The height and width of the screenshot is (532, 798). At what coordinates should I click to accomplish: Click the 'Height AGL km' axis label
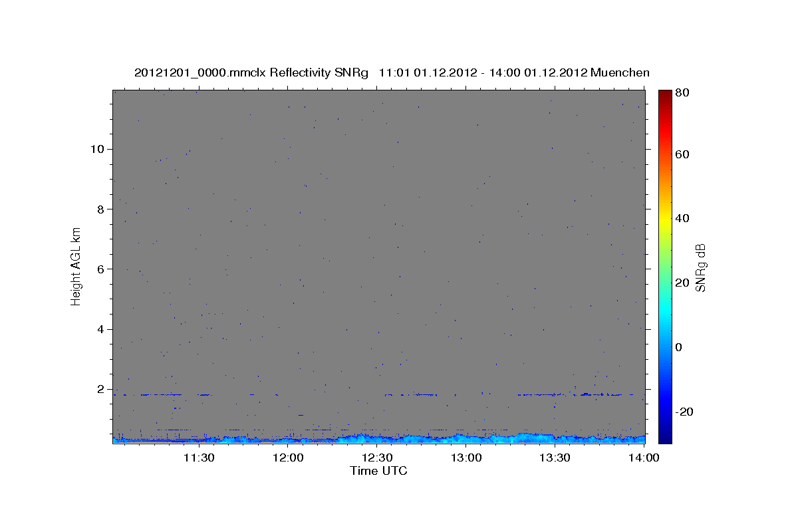[x=76, y=265]
